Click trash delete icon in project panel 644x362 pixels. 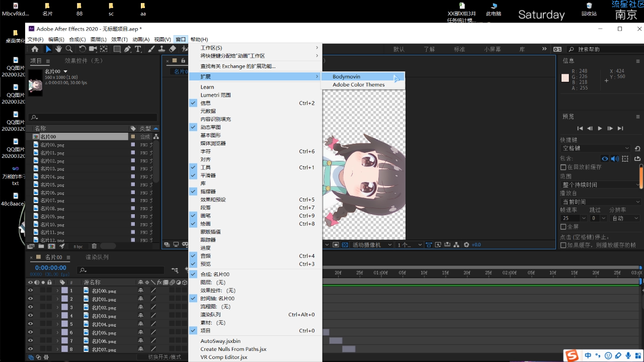click(94, 246)
